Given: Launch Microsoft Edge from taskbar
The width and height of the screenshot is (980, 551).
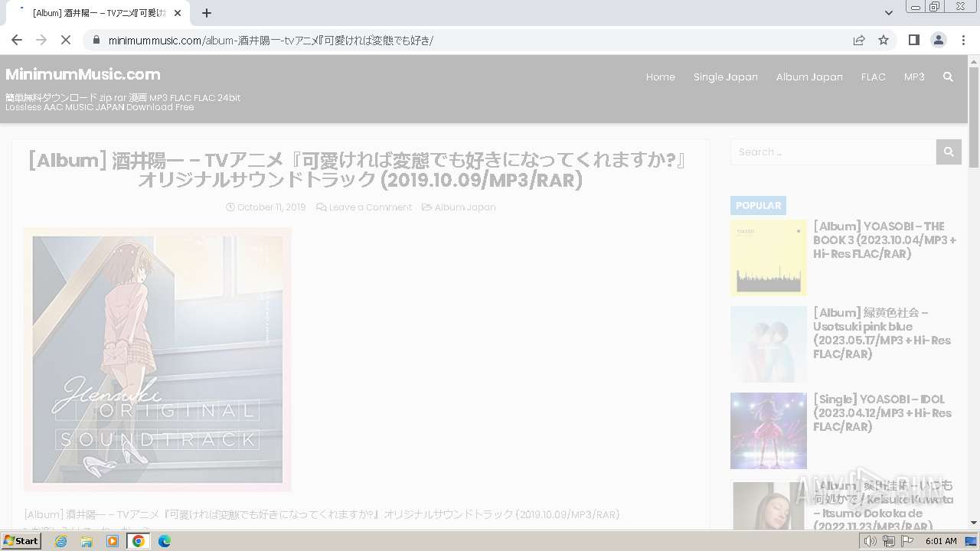Looking at the screenshot, I should point(165,541).
